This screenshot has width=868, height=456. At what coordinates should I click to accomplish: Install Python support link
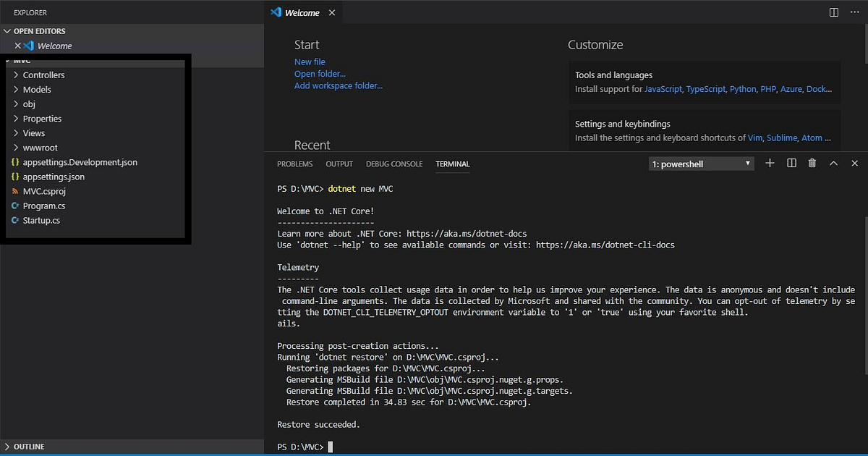click(743, 89)
